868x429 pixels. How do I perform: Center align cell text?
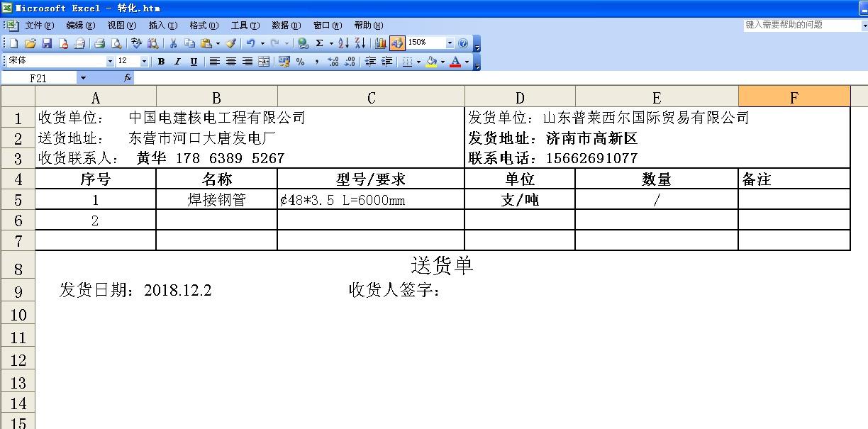click(230, 62)
